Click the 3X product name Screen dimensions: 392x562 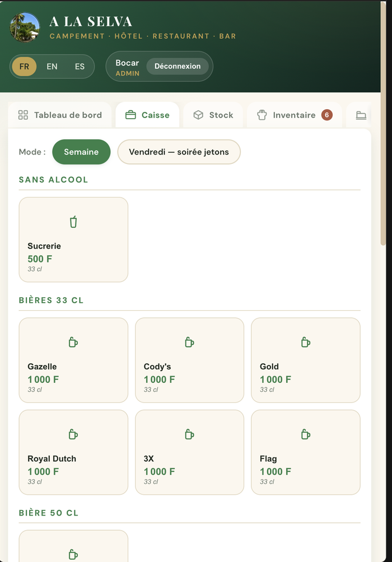click(x=149, y=459)
